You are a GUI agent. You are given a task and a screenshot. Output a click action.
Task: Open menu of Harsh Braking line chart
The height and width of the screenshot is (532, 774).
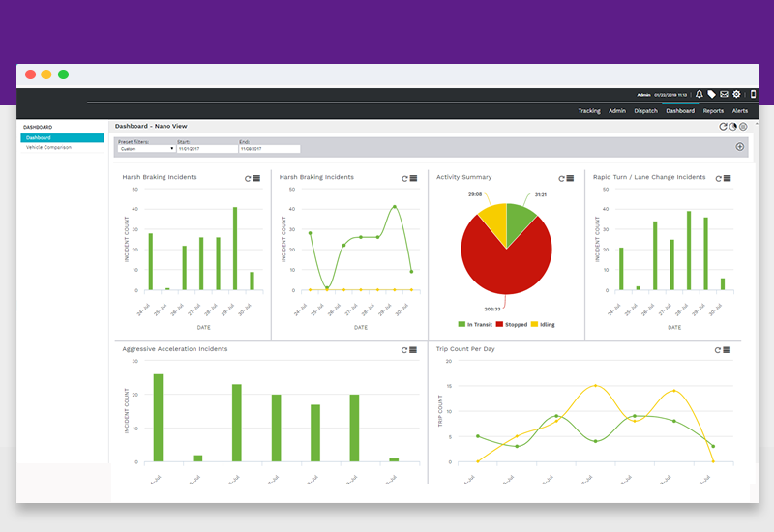pos(413,178)
